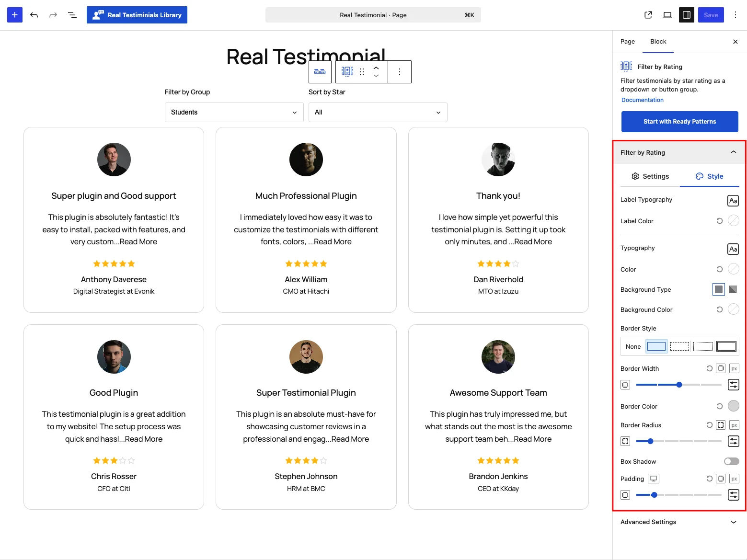Viewport: 747px width, 560px height.
Task: Open Border Radius px unit selector
Action: click(734, 425)
